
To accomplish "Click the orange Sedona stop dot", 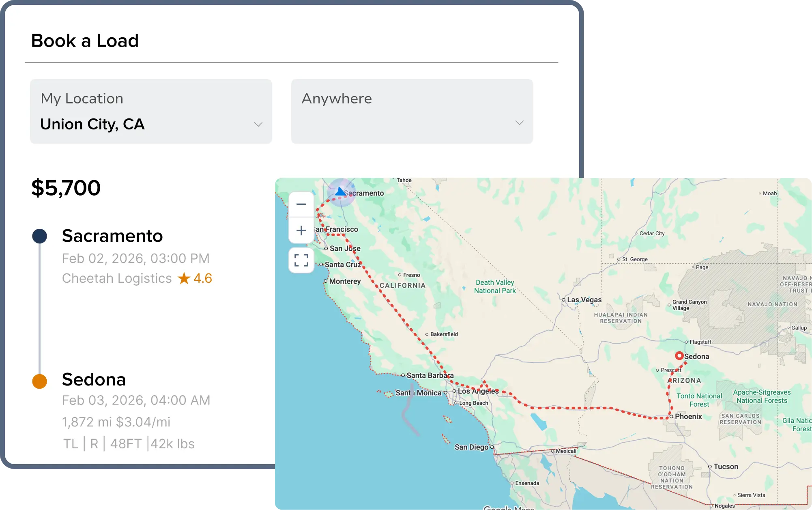I will (x=39, y=381).
